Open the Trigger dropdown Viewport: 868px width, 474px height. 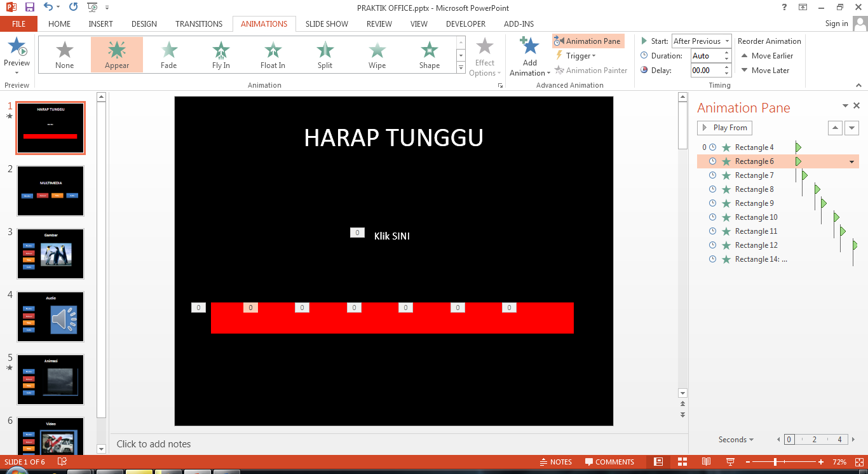pos(577,56)
